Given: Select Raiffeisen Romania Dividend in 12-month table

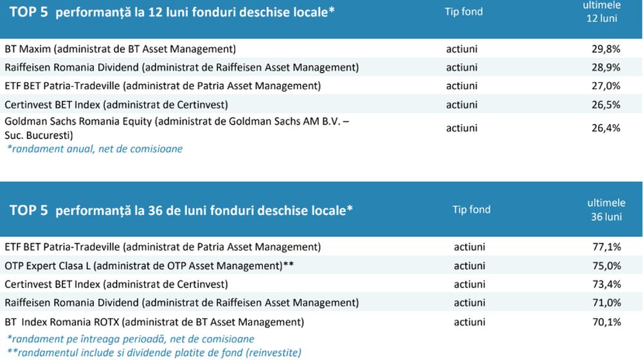Looking at the screenshot, I should point(182,68).
